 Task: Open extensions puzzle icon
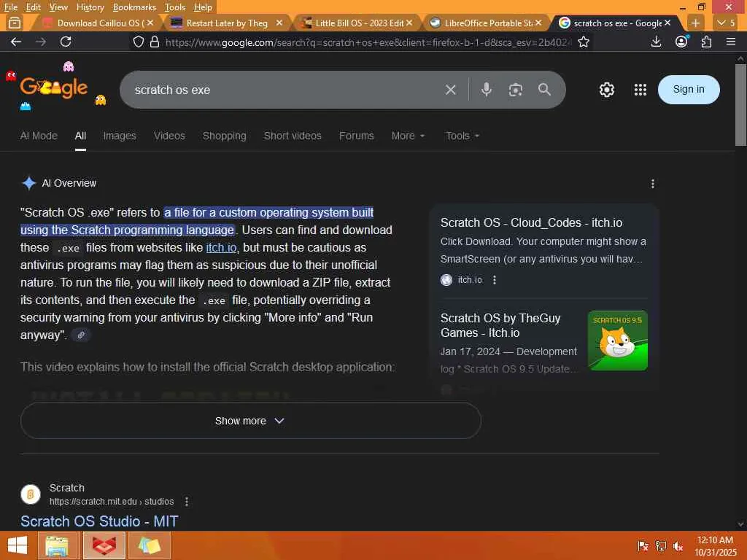(x=706, y=42)
